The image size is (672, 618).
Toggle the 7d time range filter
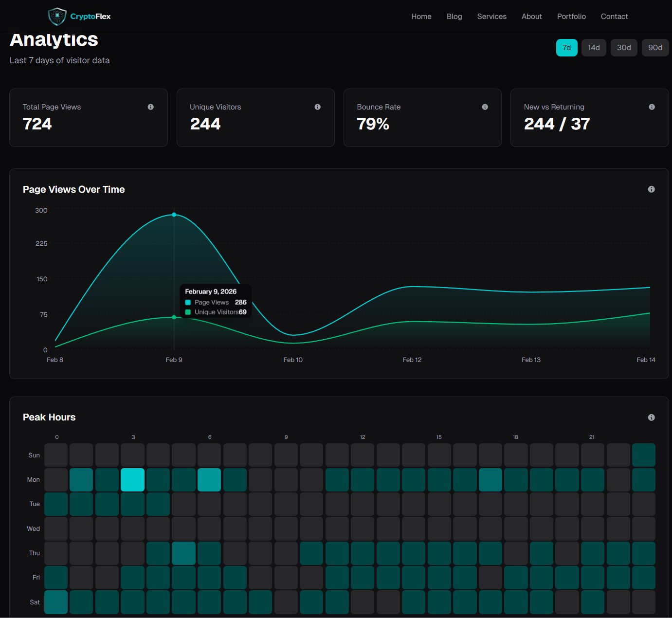(566, 47)
